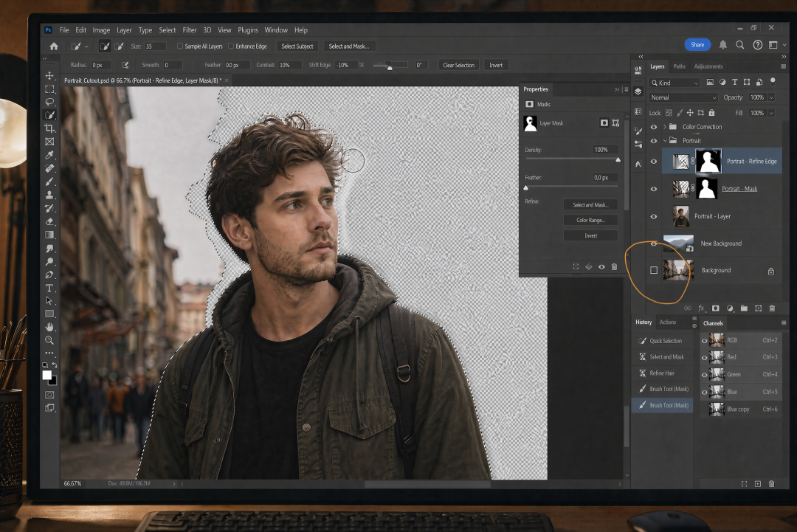Expand the Color Correction group
This screenshot has height=532, width=797.
[664, 127]
